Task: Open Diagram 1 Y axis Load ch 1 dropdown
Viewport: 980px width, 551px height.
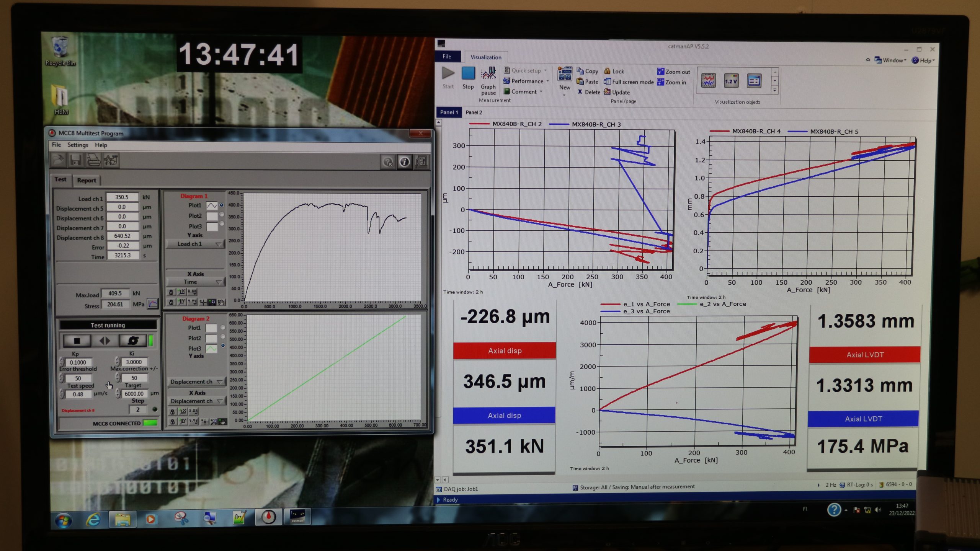Action: point(196,244)
